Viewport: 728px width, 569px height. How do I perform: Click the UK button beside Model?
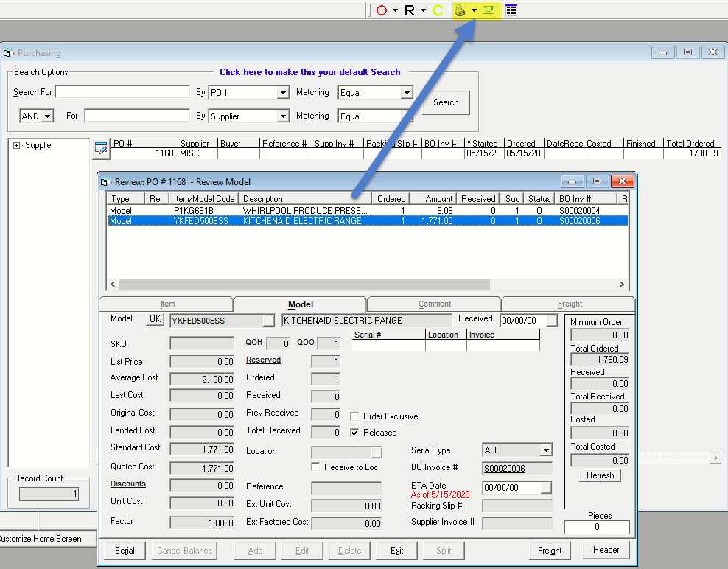pyautogui.click(x=155, y=319)
